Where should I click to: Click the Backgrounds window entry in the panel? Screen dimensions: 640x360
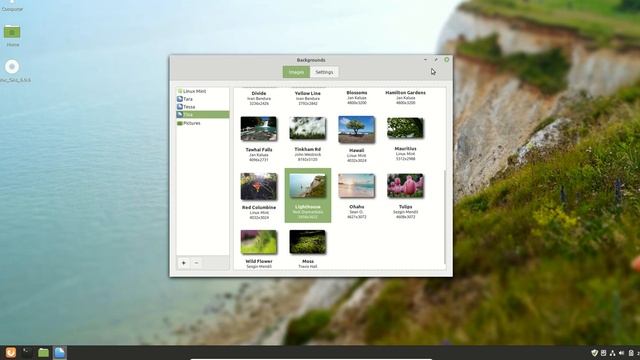pyautogui.click(x=60, y=352)
